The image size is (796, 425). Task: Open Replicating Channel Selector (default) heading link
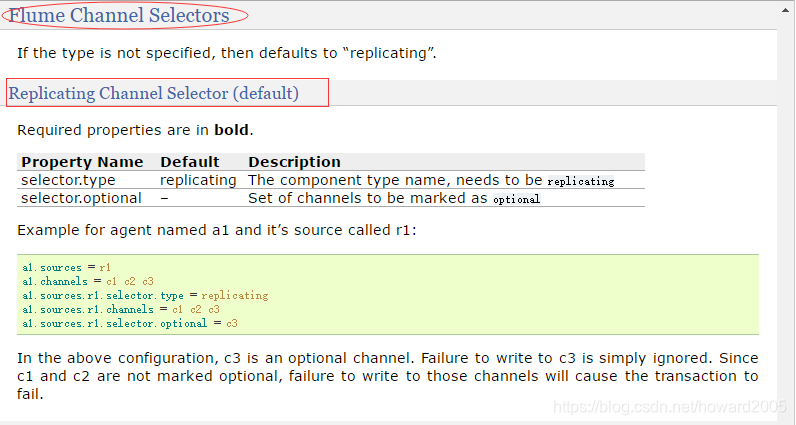(153, 93)
